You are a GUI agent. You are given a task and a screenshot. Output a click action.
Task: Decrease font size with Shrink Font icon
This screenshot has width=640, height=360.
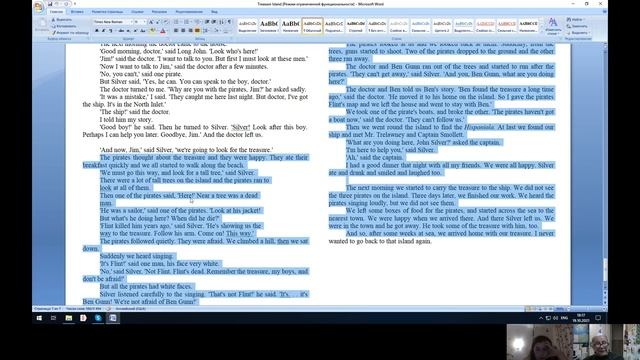pyautogui.click(x=158, y=22)
